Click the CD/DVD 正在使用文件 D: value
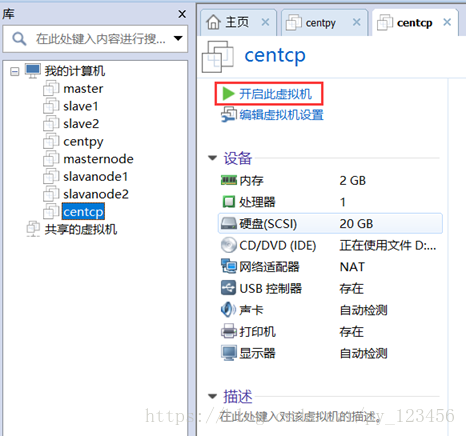The height and width of the screenshot is (436, 466). (x=388, y=245)
